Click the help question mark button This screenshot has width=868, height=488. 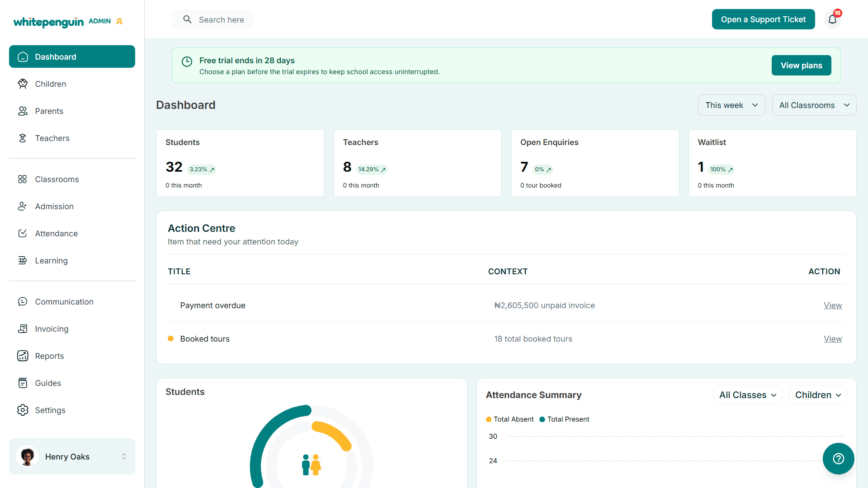(x=838, y=459)
